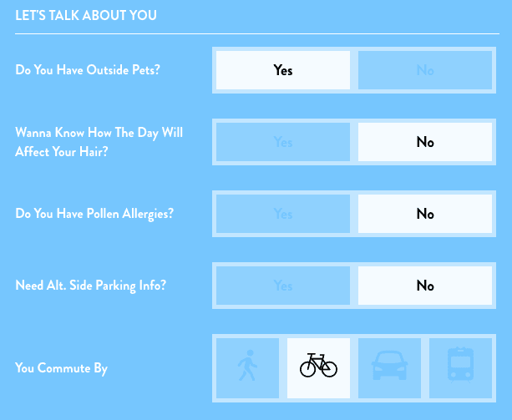The width and height of the screenshot is (512, 420).
Task: Click the "You Commute By" label
Action: pos(61,368)
